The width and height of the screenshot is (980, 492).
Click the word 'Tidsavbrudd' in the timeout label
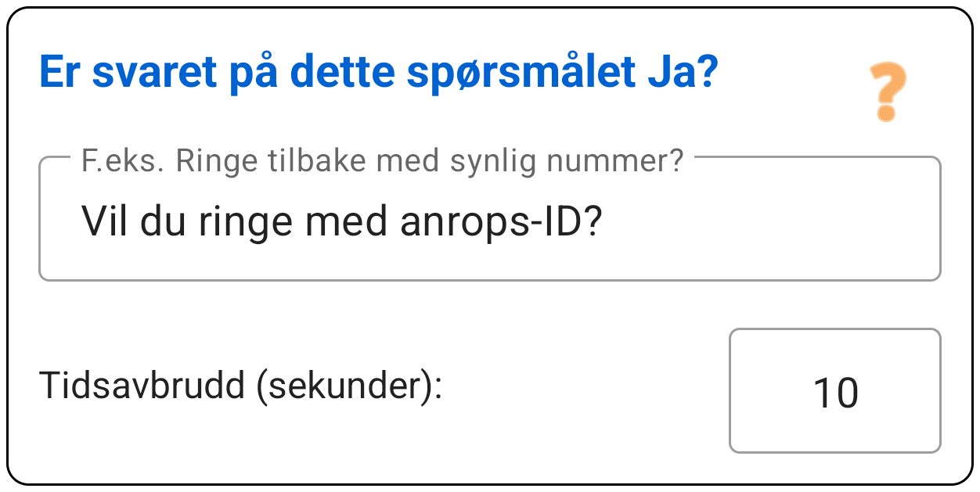click(141, 386)
